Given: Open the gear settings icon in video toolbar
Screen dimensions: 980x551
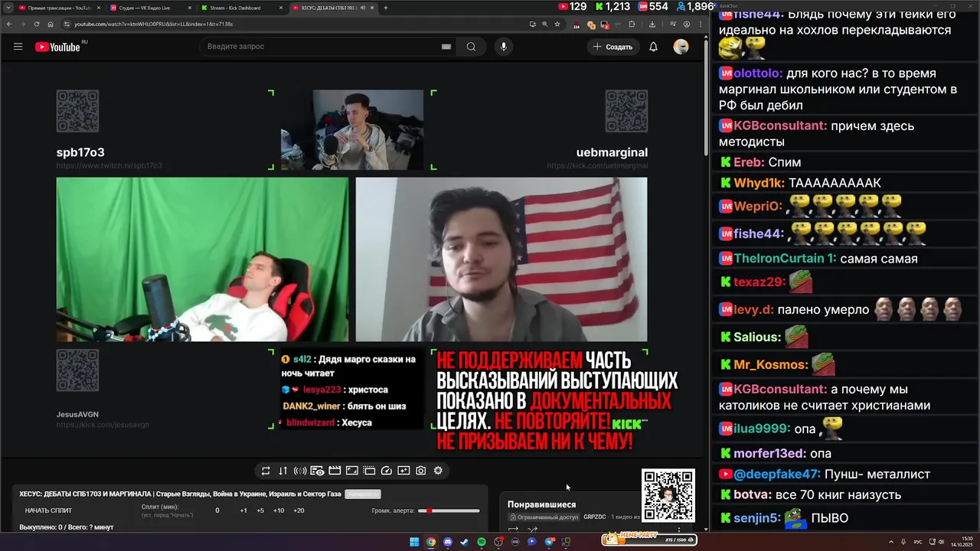Looking at the screenshot, I should [x=438, y=471].
